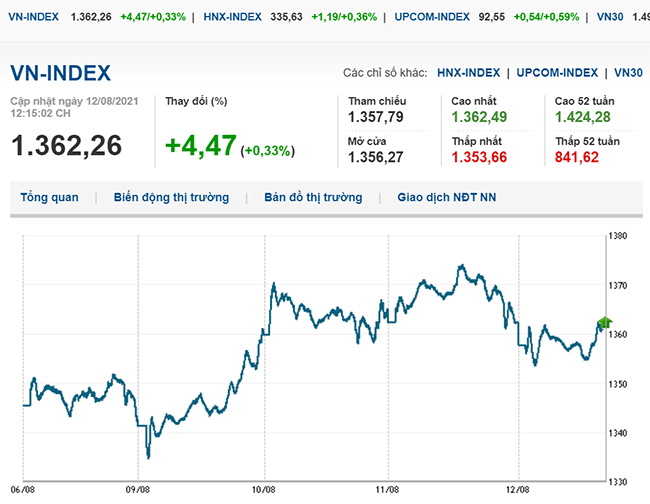Open the Tổng quan tab
The image size is (650, 504).
click(49, 198)
